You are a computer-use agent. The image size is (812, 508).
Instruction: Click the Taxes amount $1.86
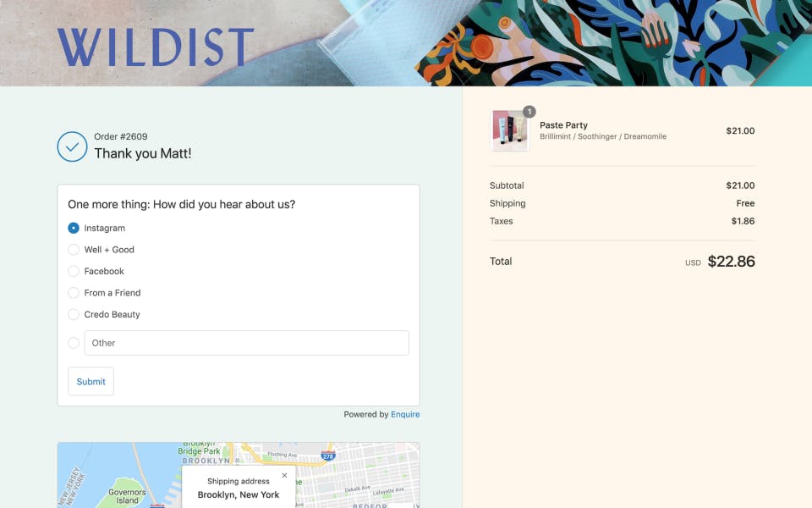click(743, 221)
